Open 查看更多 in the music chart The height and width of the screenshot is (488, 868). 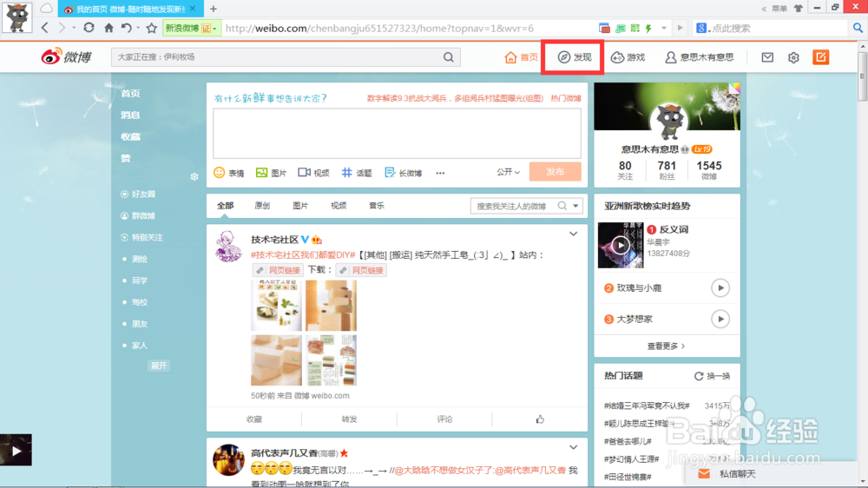pyautogui.click(x=666, y=346)
